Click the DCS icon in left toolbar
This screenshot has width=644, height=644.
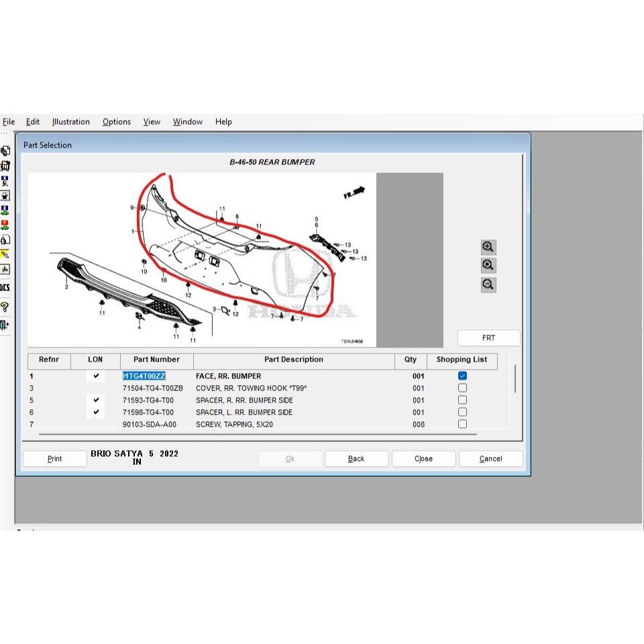click(5, 288)
